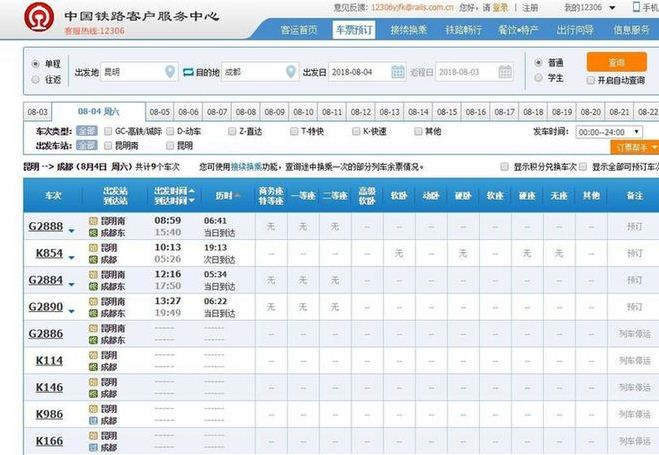659x455 pixels.
Task: Open the 车票预订 navigation tab
Action: pyautogui.click(x=352, y=30)
